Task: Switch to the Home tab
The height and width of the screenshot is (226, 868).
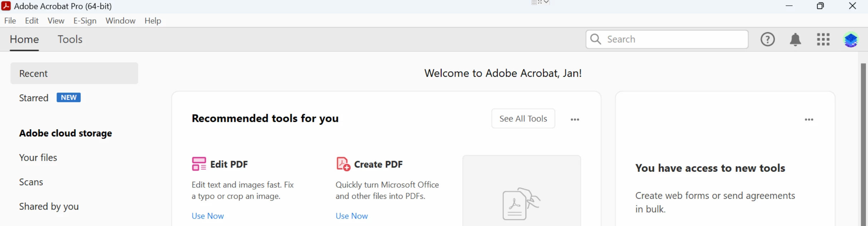Action: tap(24, 39)
